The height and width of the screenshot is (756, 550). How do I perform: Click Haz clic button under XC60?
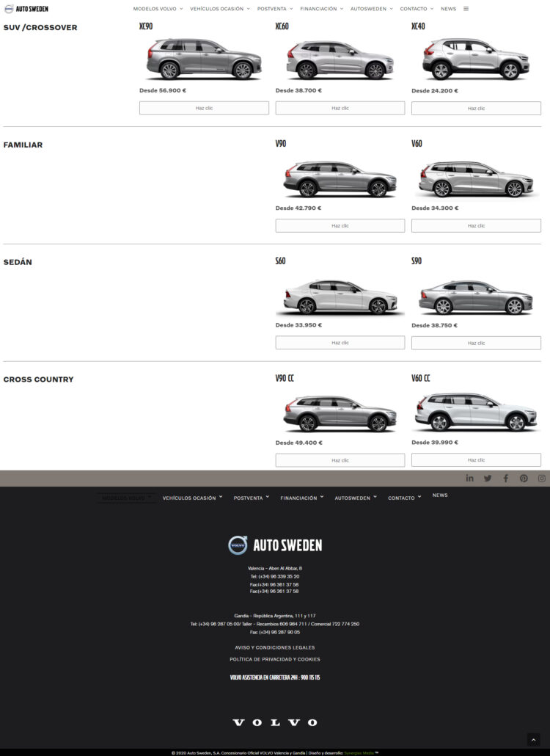coord(340,108)
